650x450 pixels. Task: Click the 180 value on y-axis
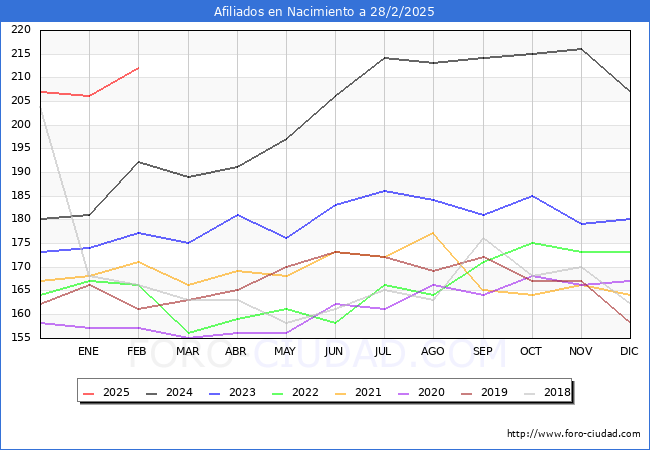point(21,218)
